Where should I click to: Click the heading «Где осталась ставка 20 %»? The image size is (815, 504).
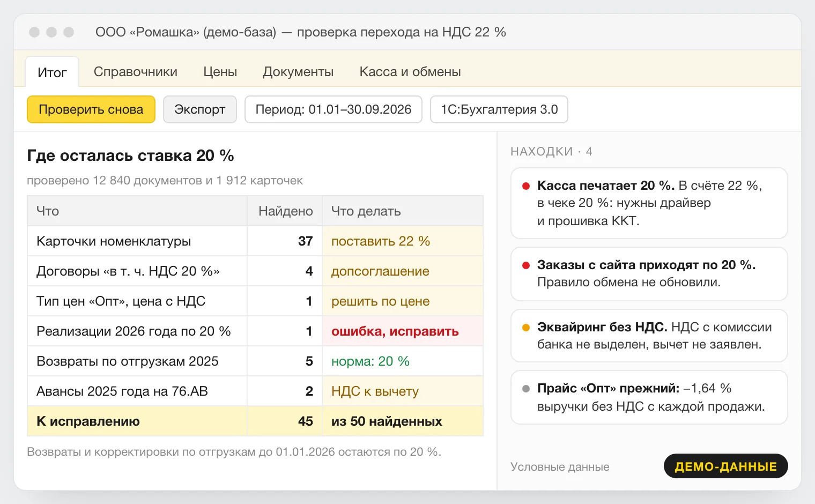[130, 155]
